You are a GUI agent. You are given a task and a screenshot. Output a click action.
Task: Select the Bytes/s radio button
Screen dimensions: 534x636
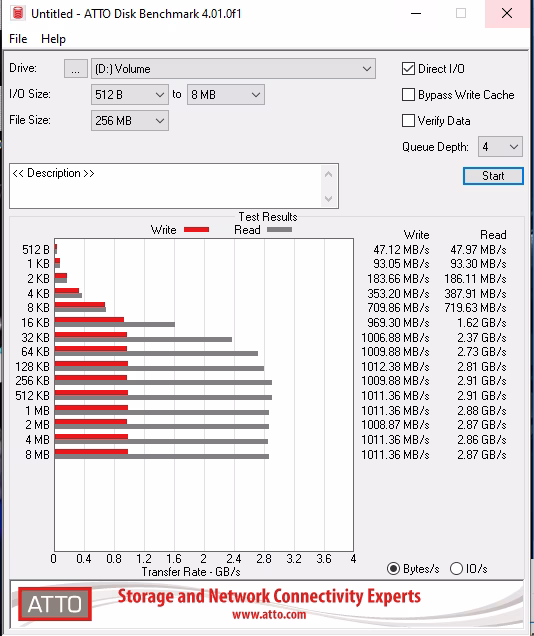tap(393, 569)
